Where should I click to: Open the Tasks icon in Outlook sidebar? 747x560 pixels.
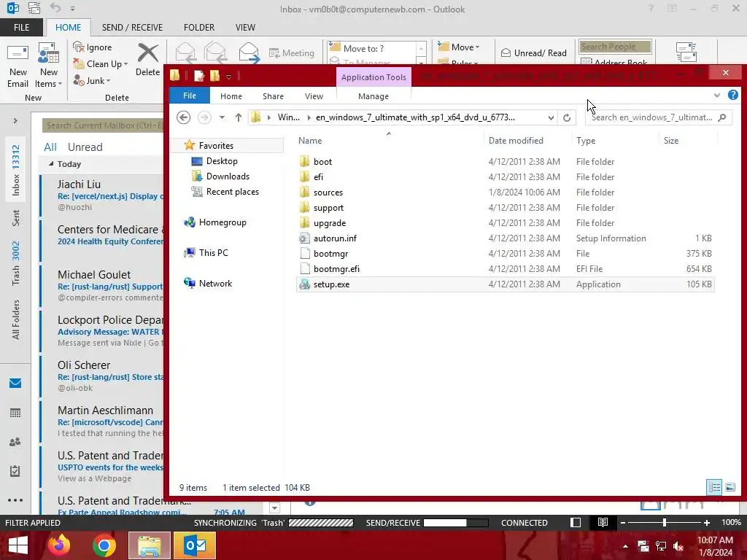tap(15, 471)
